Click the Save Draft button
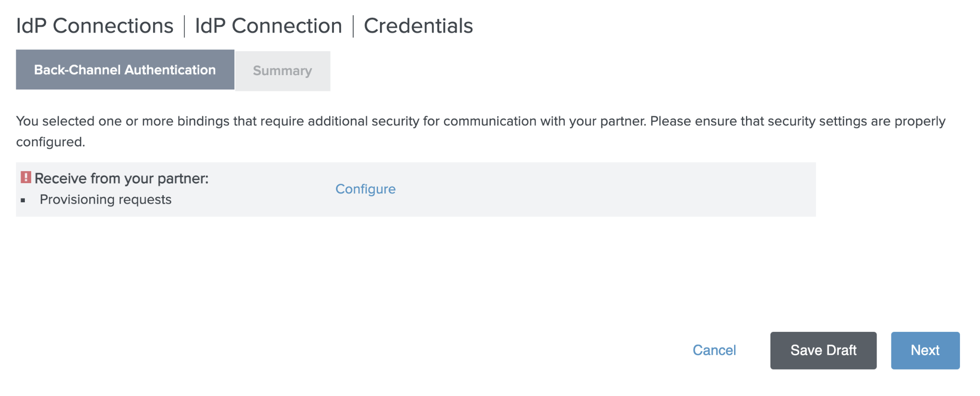 click(x=823, y=350)
